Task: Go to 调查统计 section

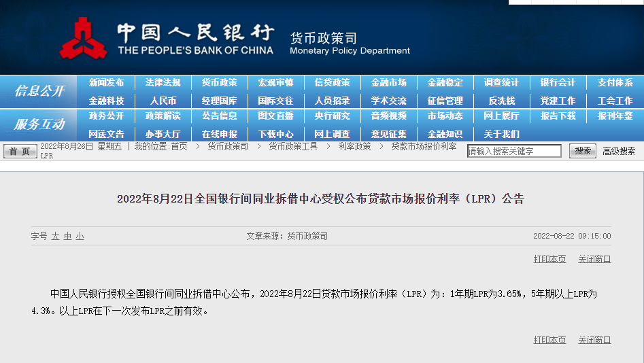Action: 501,82
